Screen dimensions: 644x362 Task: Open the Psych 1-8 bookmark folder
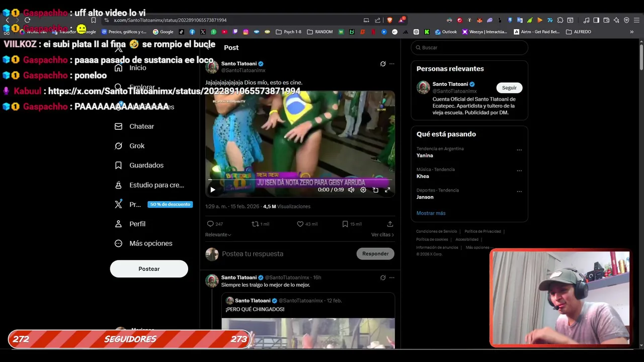click(x=289, y=32)
